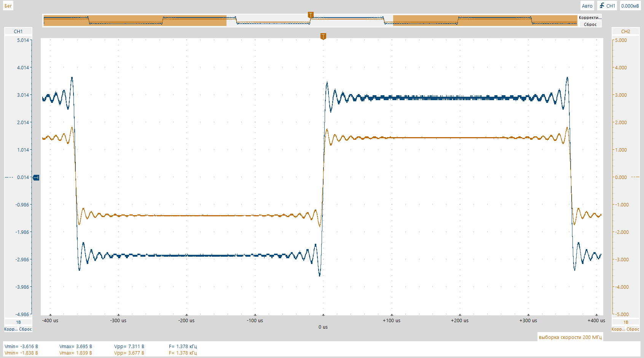Select the rising-edge CH1 trigger source button
Viewport: 644px width, 358px height.
[x=607, y=6]
